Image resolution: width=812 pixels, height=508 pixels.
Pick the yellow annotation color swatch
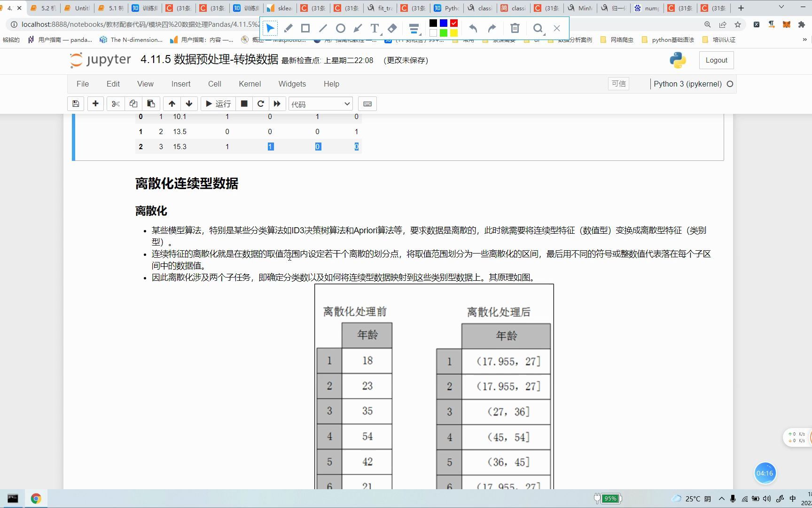pos(454,32)
